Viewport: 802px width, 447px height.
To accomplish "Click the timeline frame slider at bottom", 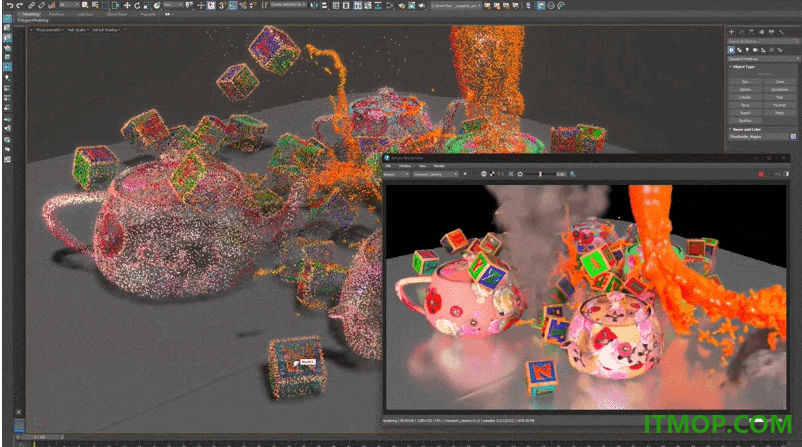I will click(40, 437).
